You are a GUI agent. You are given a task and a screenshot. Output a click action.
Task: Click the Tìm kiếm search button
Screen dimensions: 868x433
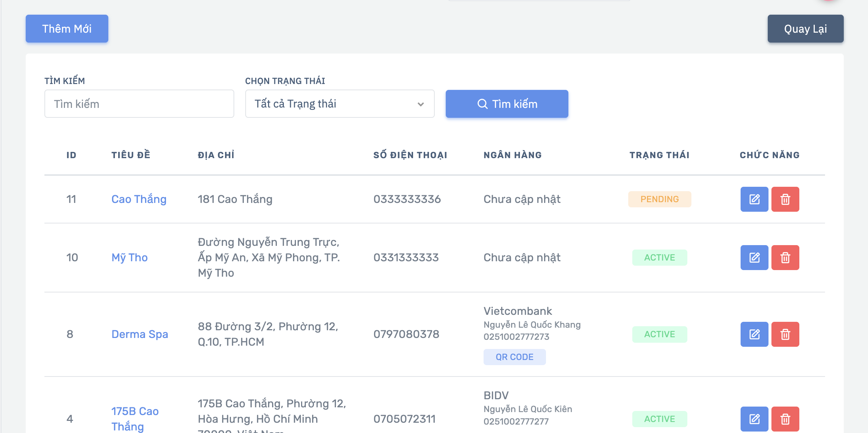(507, 104)
